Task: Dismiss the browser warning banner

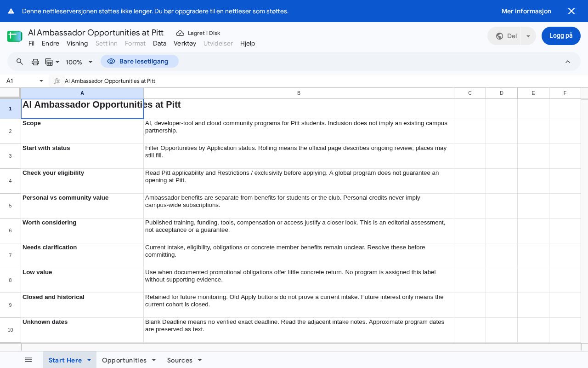Action: pyautogui.click(x=571, y=11)
